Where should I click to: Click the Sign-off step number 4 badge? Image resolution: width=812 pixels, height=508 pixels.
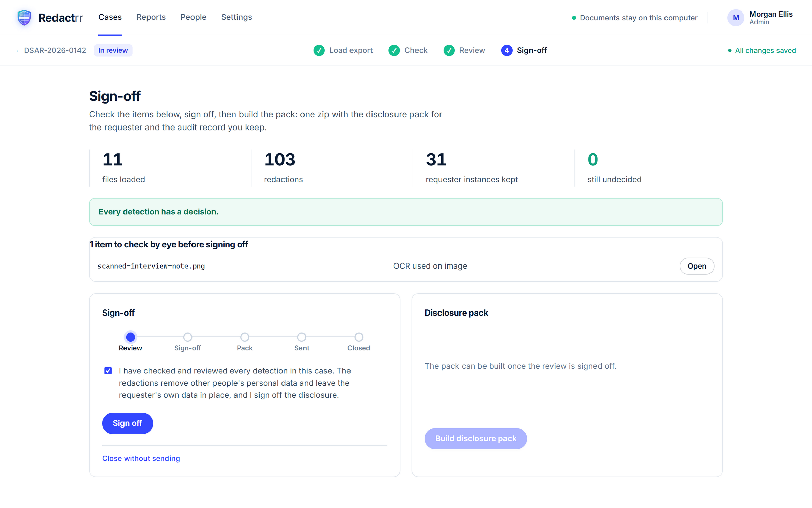coord(506,50)
